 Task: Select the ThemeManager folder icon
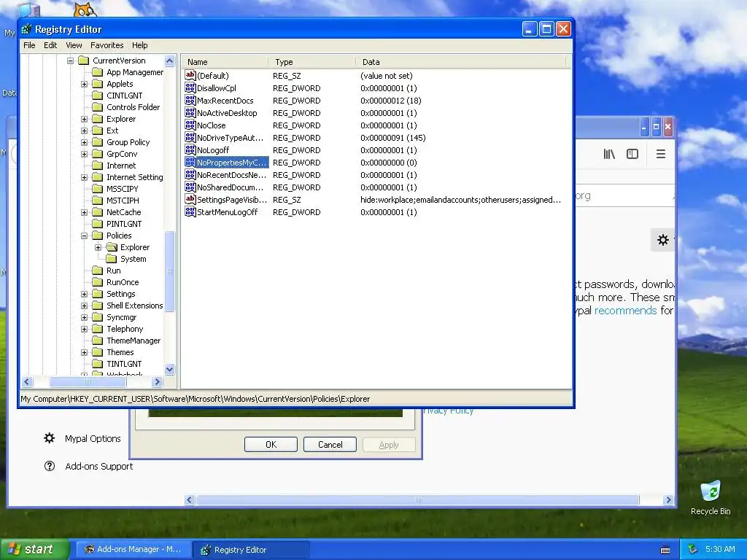coord(98,341)
